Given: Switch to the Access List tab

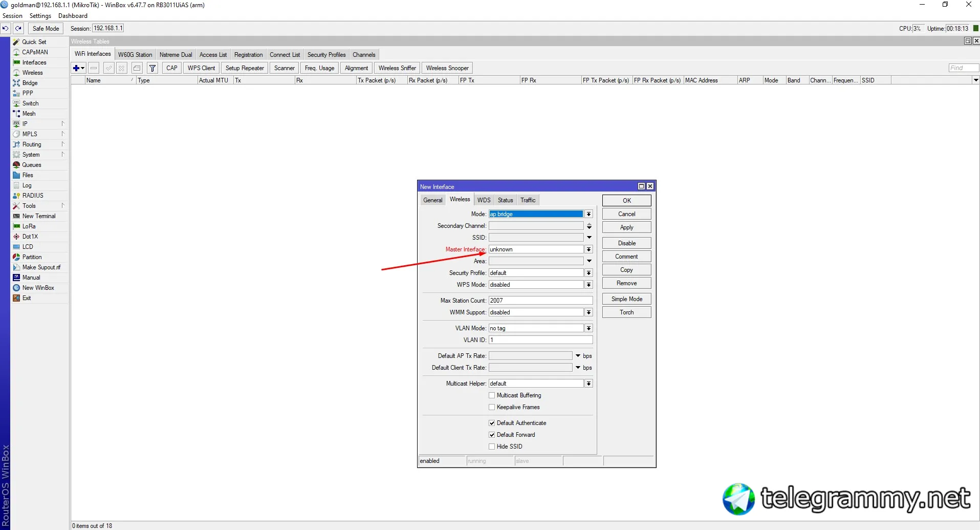Looking at the screenshot, I should (x=213, y=55).
